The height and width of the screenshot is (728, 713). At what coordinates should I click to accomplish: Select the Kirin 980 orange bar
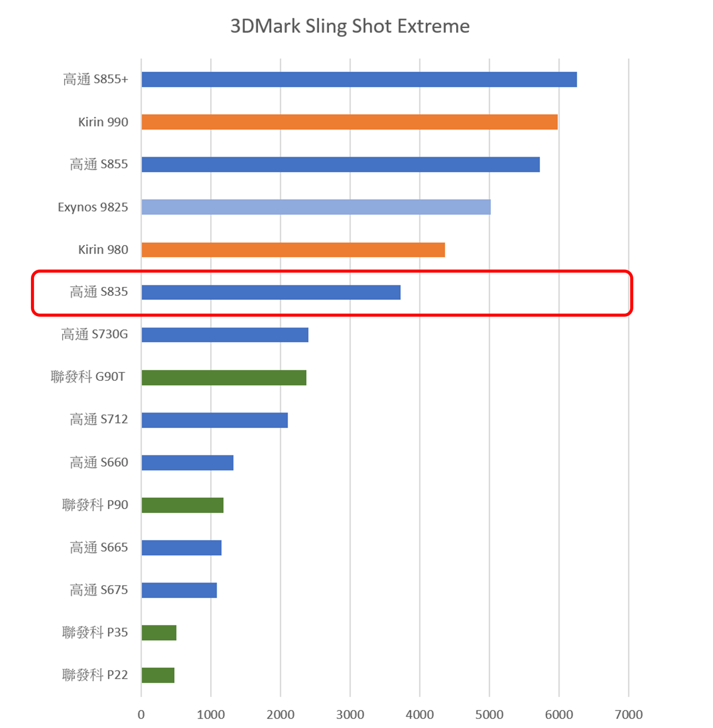coord(293,250)
